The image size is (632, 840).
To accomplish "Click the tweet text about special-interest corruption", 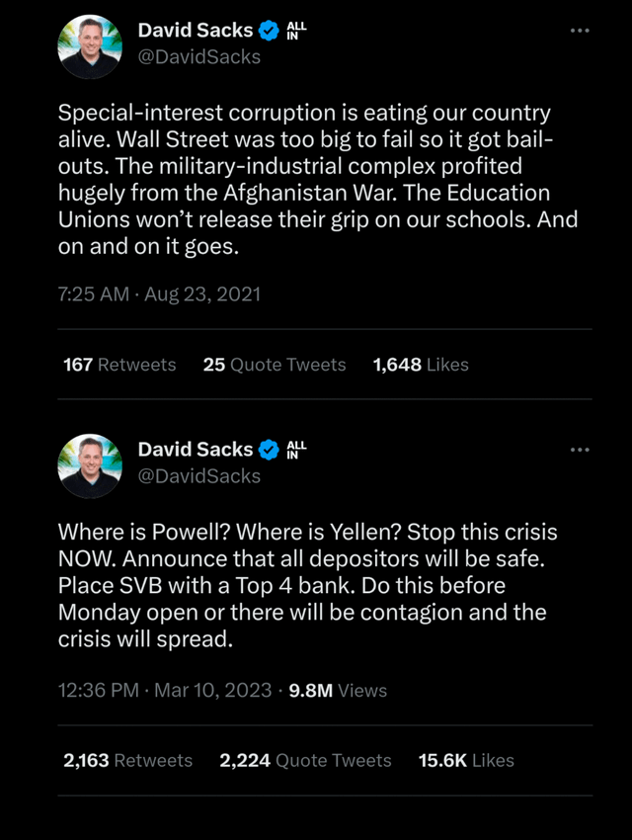I will click(x=316, y=180).
